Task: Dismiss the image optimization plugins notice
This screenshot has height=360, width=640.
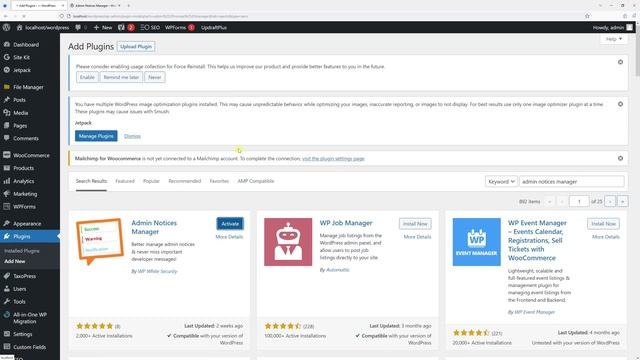Action: pos(620,104)
